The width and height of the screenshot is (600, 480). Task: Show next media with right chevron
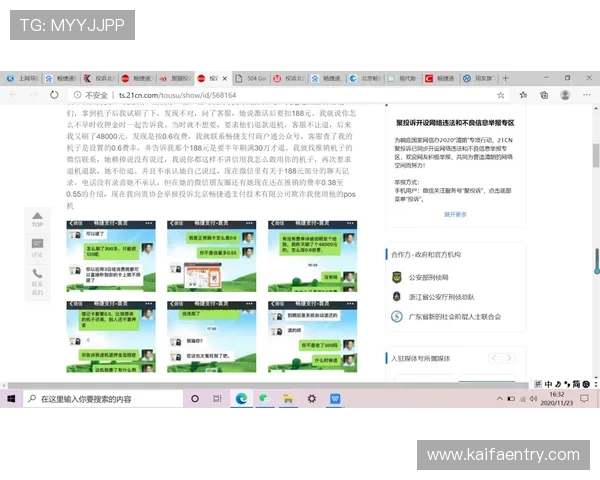click(x=509, y=358)
